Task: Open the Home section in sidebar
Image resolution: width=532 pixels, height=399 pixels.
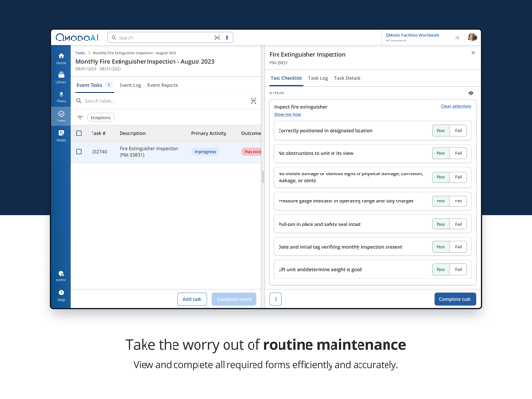Action: pos(61,59)
